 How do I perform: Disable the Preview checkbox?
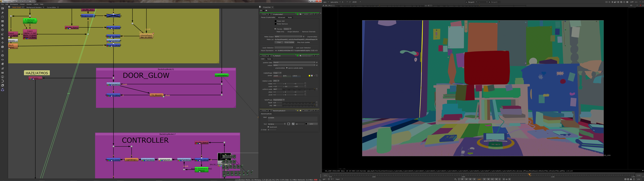[x=275, y=29]
